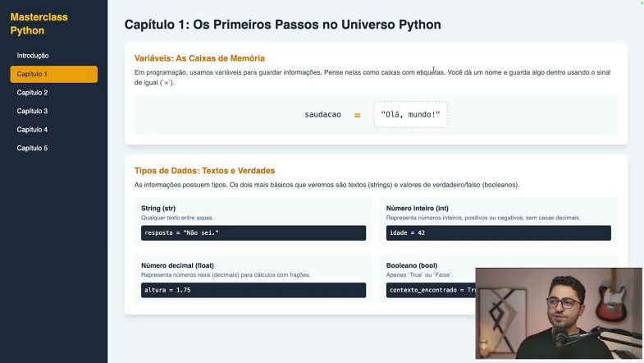
Task: Click the presenter webcam video overlay
Action: [x=558, y=314]
